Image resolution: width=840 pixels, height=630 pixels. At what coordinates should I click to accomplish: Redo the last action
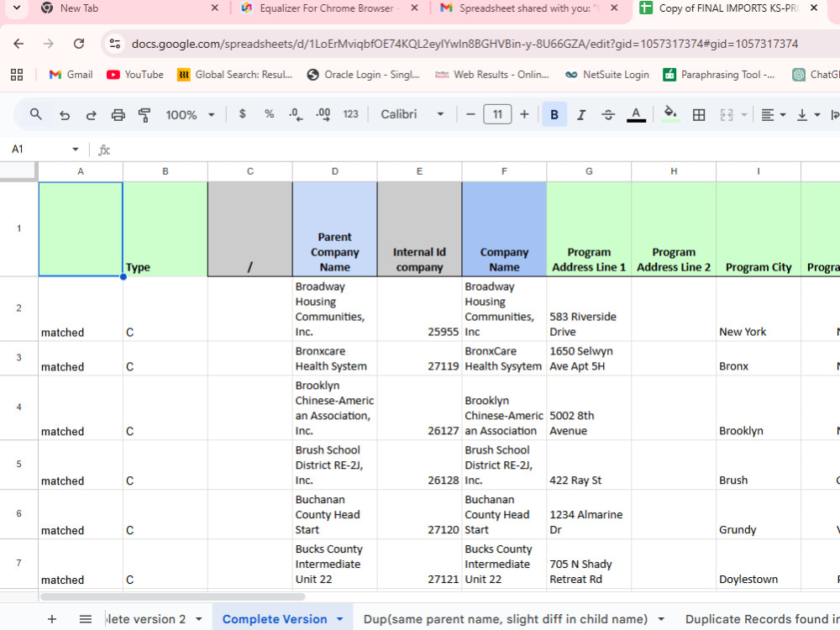(91, 114)
